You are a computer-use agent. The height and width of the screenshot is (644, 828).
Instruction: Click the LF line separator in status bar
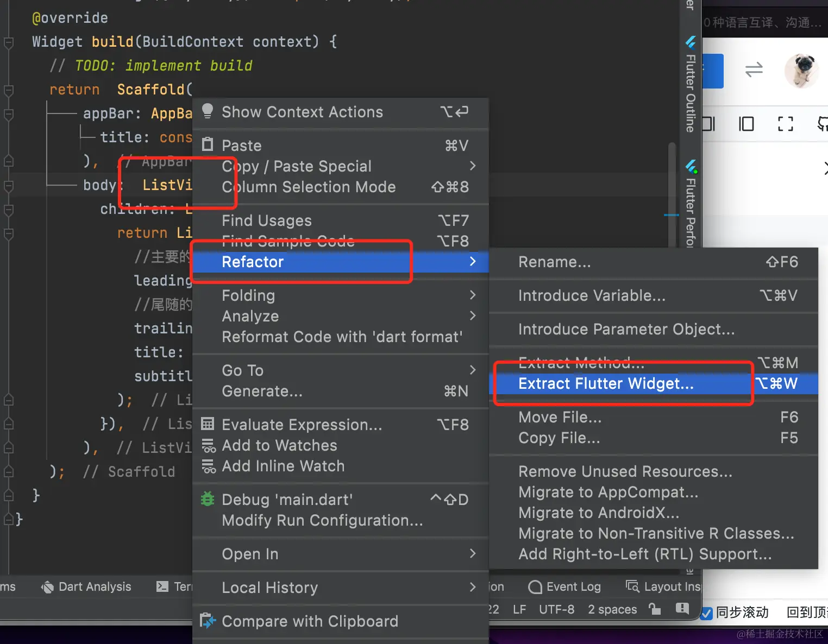coord(519,609)
